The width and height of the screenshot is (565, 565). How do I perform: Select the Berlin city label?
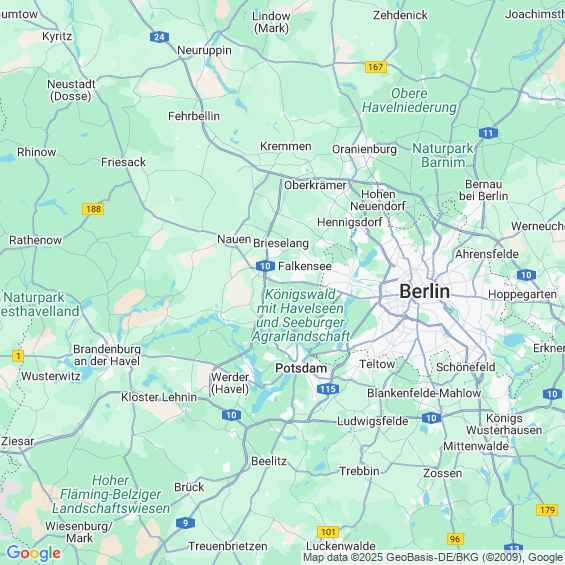[x=424, y=291]
